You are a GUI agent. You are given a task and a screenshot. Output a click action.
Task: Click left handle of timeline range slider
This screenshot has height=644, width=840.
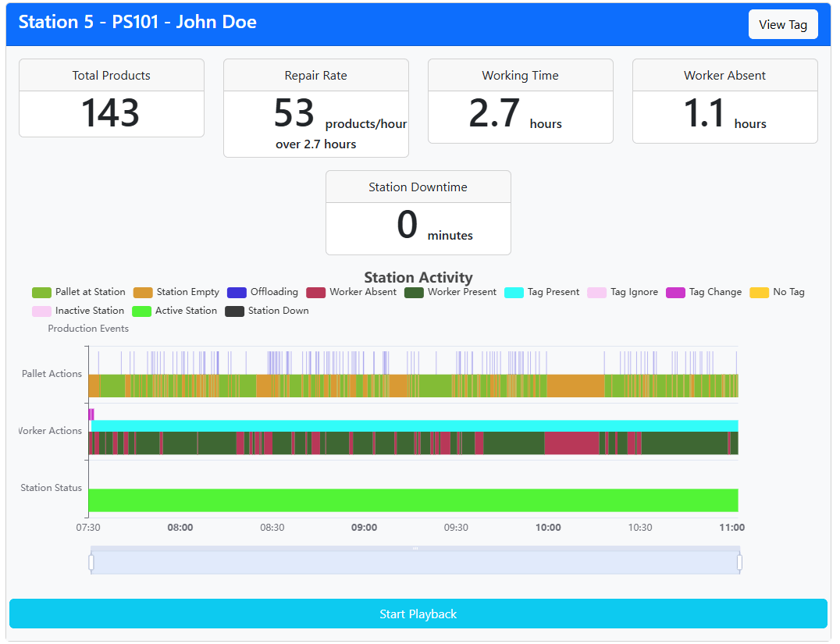[x=91, y=563]
